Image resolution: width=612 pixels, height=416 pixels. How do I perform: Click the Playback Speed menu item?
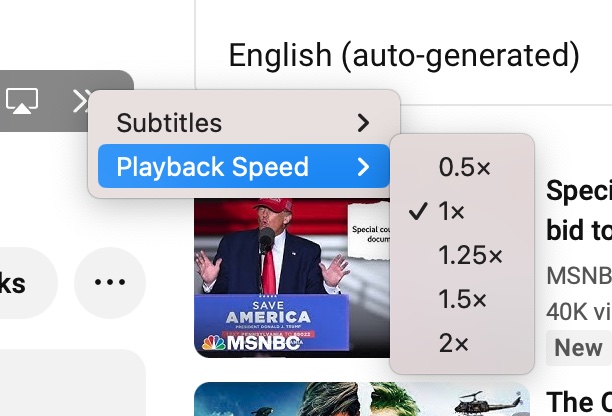pos(244,166)
